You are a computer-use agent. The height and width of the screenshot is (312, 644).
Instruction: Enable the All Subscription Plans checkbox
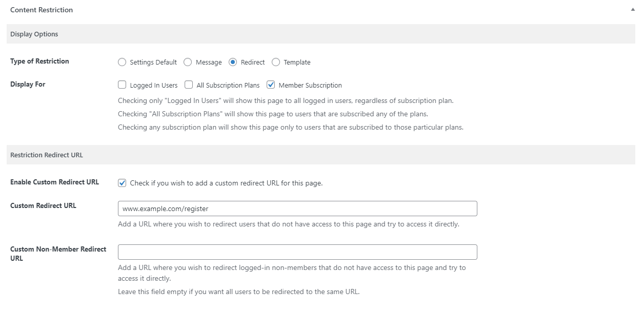click(x=189, y=85)
